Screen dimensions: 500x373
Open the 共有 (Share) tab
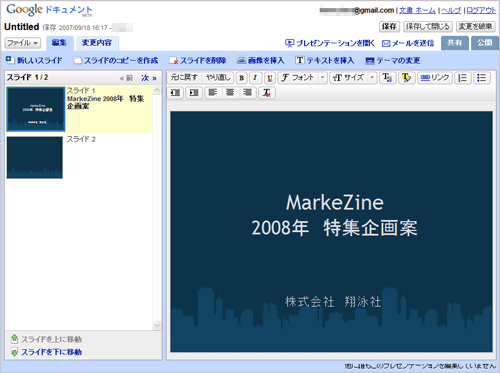click(455, 43)
